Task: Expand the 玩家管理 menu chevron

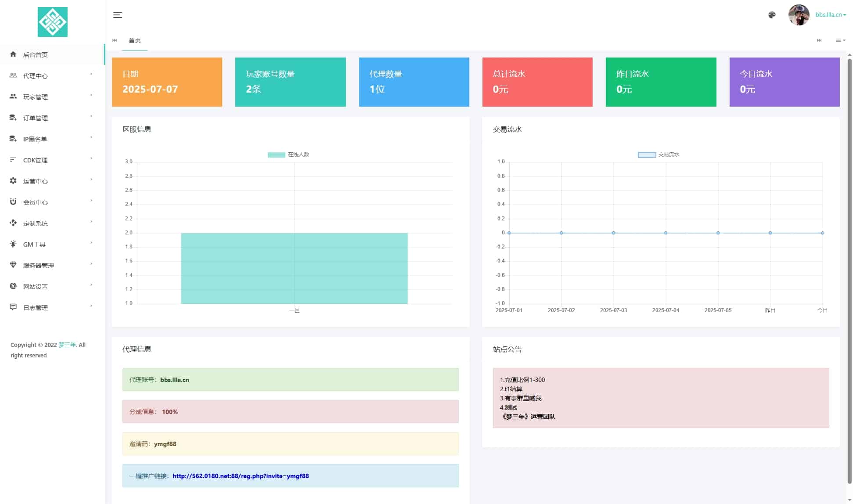Action: (91, 95)
